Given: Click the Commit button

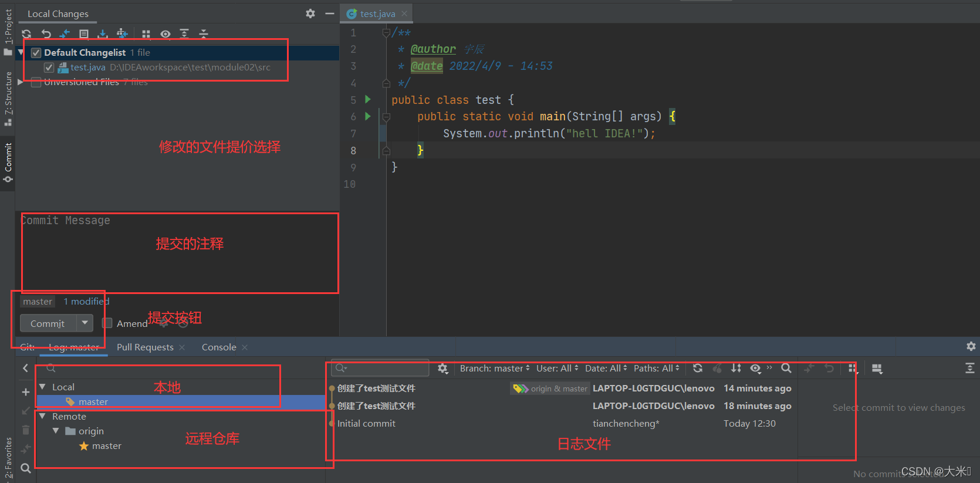Looking at the screenshot, I should [x=48, y=323].
